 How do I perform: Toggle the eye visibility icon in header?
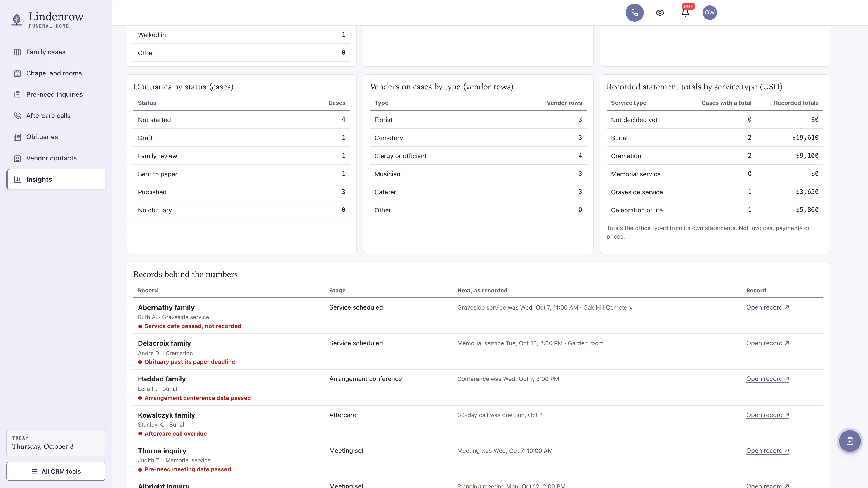pos(660,13)
